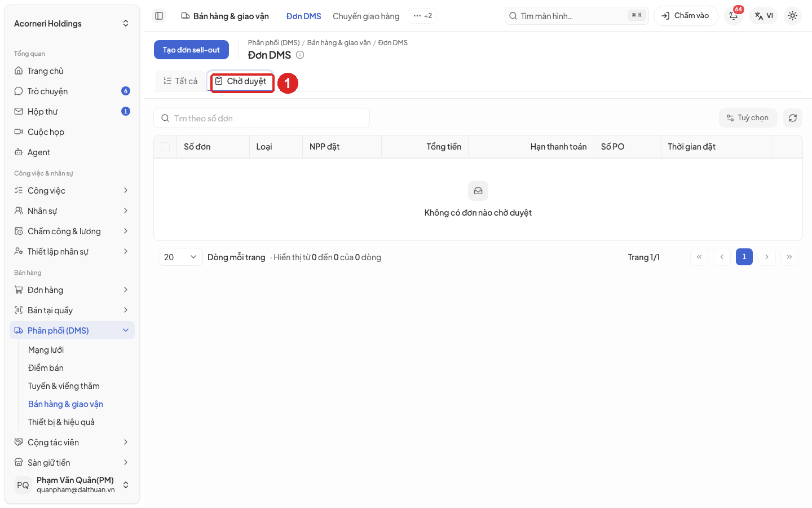
Task: Tick the select-all checkbox in table header
Action: pyautogui.click(x=165, y=147)
